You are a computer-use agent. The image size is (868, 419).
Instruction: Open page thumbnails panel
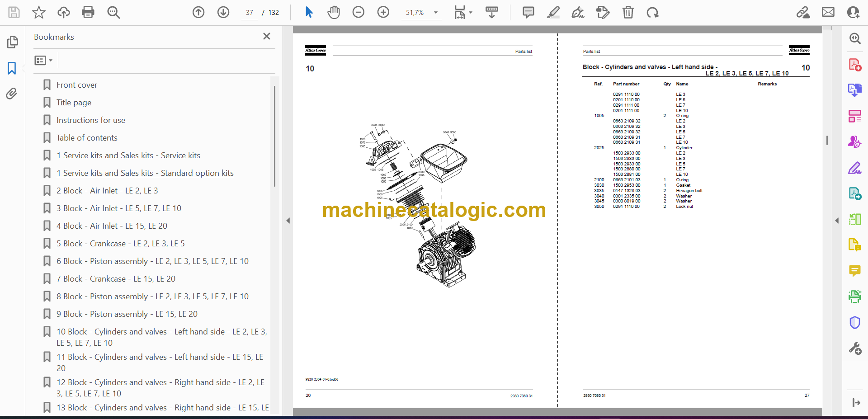point(12,42)
